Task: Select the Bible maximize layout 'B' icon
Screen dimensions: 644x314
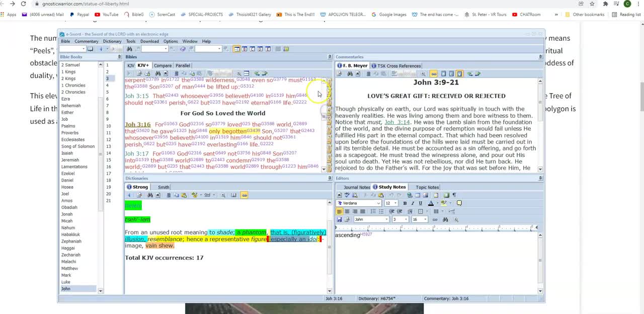Action: (245, 49)
